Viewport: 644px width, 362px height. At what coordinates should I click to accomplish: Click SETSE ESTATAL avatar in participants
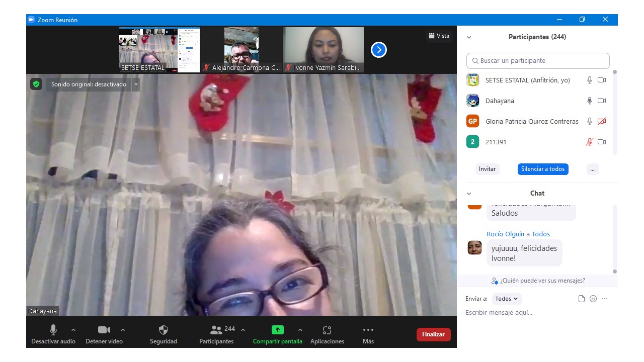(x=472, y=80)
